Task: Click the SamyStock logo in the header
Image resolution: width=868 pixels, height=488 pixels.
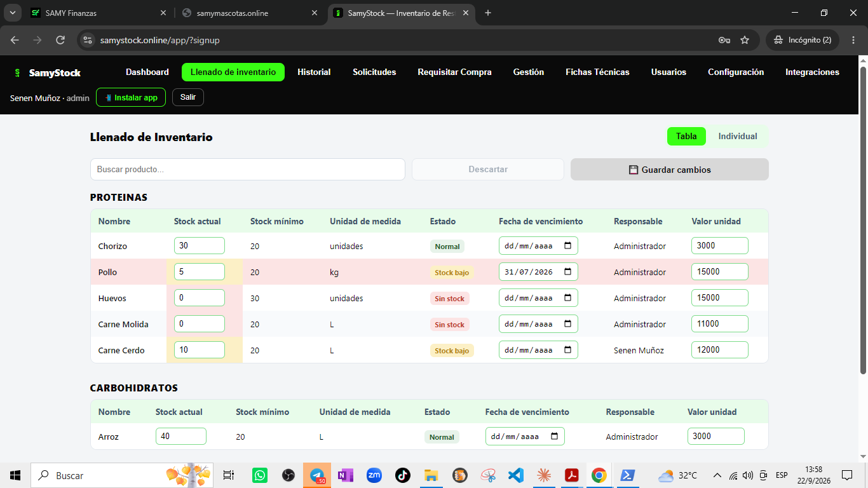Action: tap(48, 72)
